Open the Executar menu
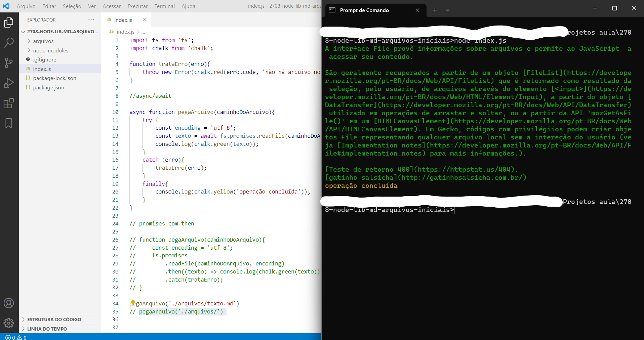 137,6
